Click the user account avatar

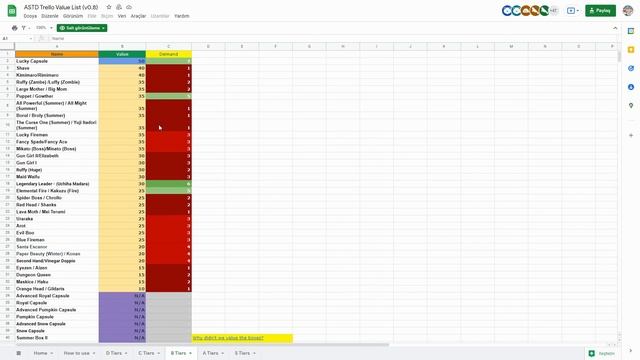(628, 11)
